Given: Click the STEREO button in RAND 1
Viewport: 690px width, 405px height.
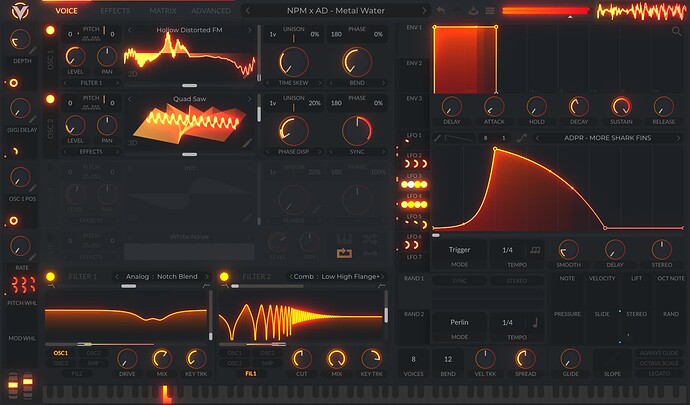Looking at the screenshot, I should click(x=517, y=281).
